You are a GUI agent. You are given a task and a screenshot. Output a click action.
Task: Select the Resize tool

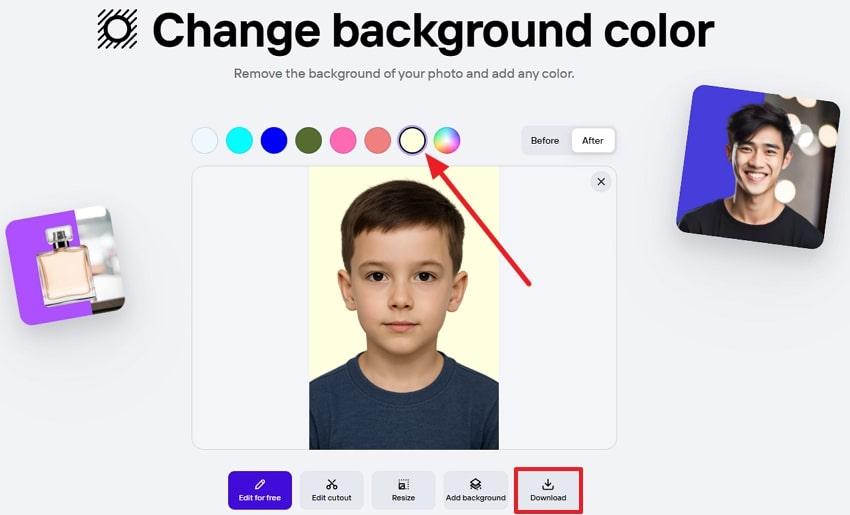pyautogui.click(x=403, y=490)
